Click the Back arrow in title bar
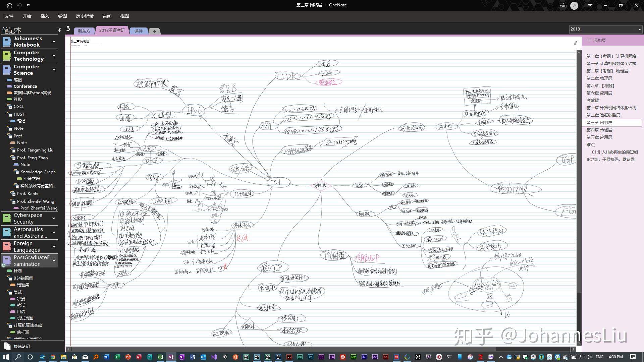 coord(9,5)
